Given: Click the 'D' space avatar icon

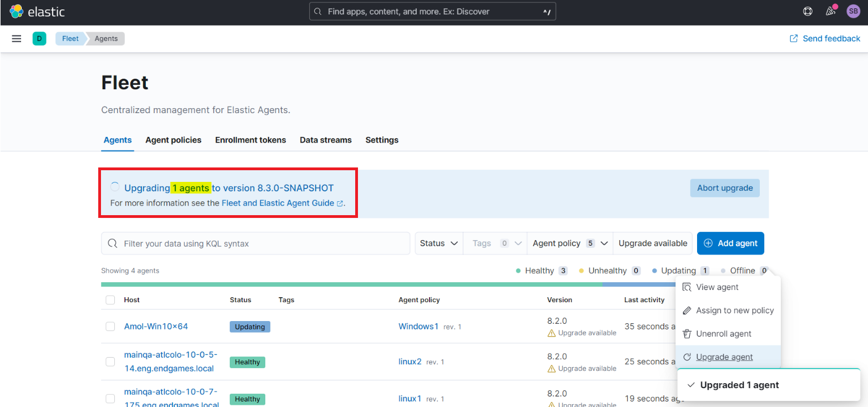Looking at the screenshot, I should 39,38.
